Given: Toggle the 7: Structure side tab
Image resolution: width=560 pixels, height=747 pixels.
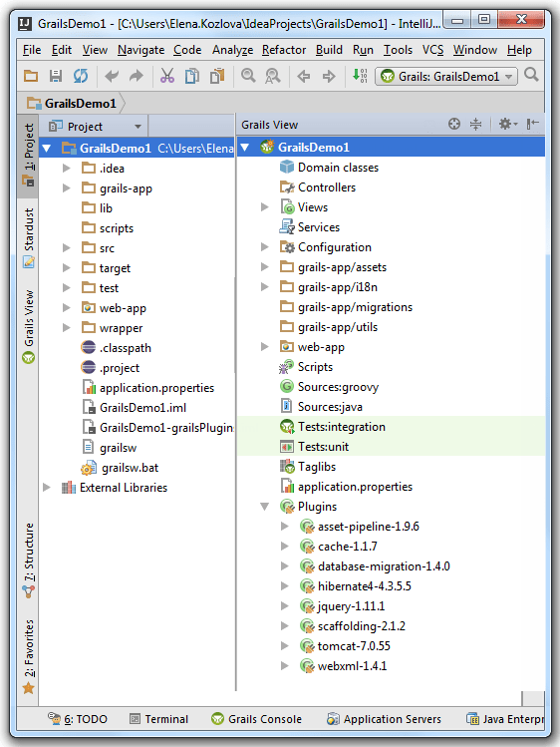Looking at the screenshot, I should click(29, 560).
